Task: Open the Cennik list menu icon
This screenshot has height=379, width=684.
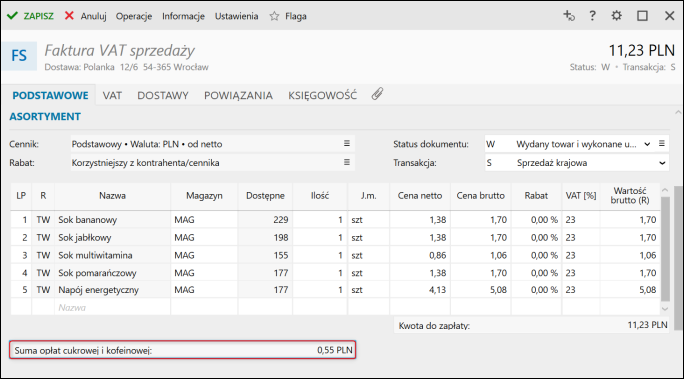Action: [347, 143]
